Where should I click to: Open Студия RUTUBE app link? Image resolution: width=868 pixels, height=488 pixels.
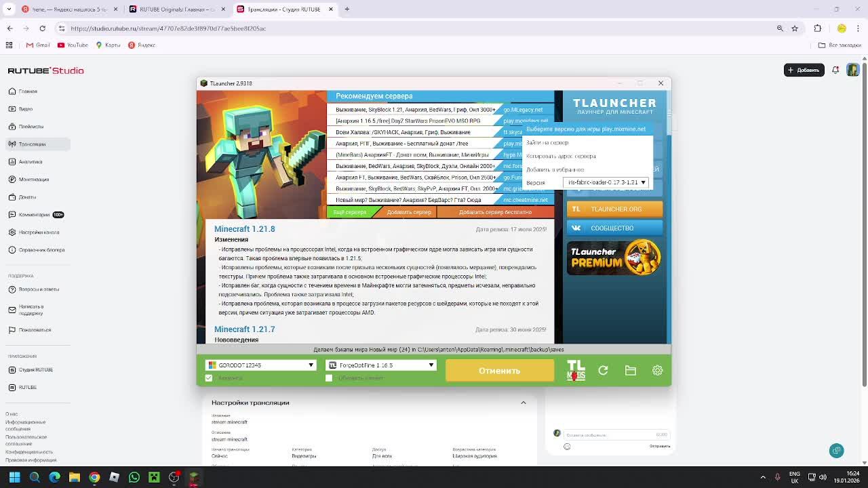click(x=35, y=369)
